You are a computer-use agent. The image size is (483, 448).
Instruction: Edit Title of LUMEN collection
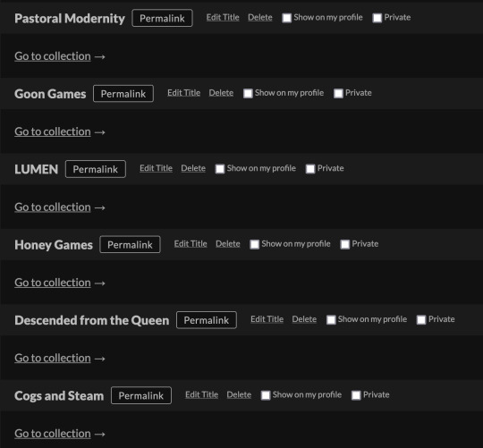point(157,168)
